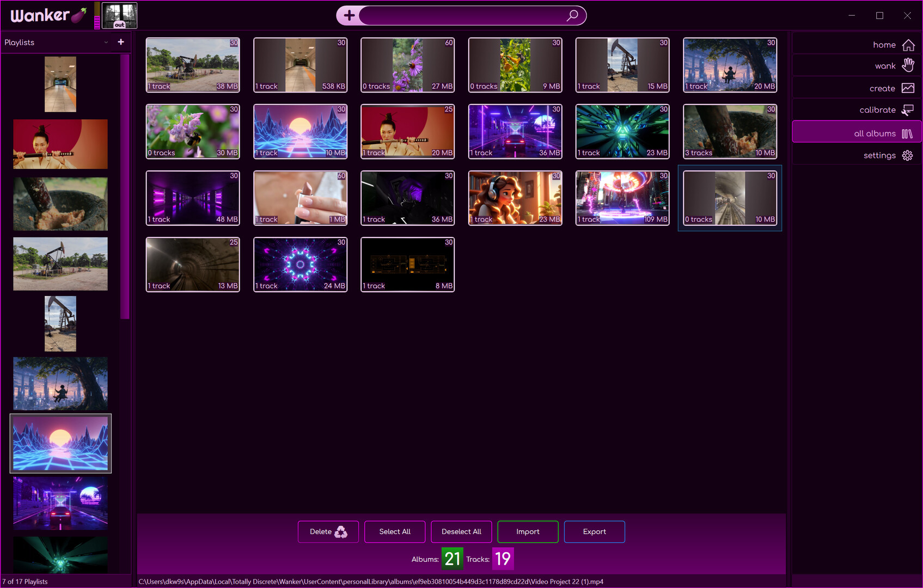Click the home house icon
Viewport: 923px width, 588px height.
(908, 45)
